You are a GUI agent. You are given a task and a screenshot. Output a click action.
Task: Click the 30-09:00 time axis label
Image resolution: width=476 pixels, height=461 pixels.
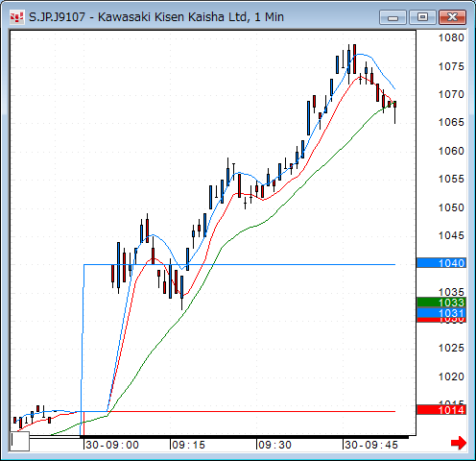112,445
